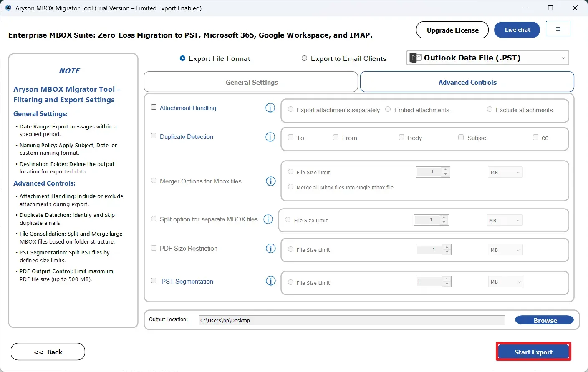Show info for Split option for separate MBOX files

(268, 219)
